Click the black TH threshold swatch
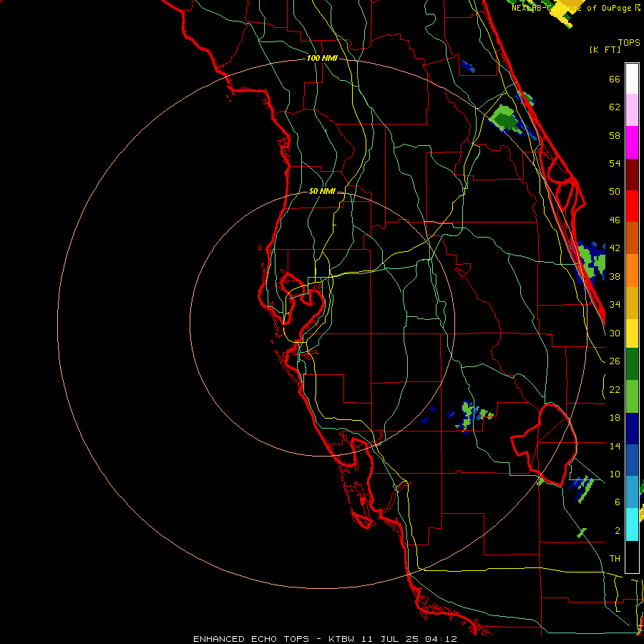 [632, 557]
